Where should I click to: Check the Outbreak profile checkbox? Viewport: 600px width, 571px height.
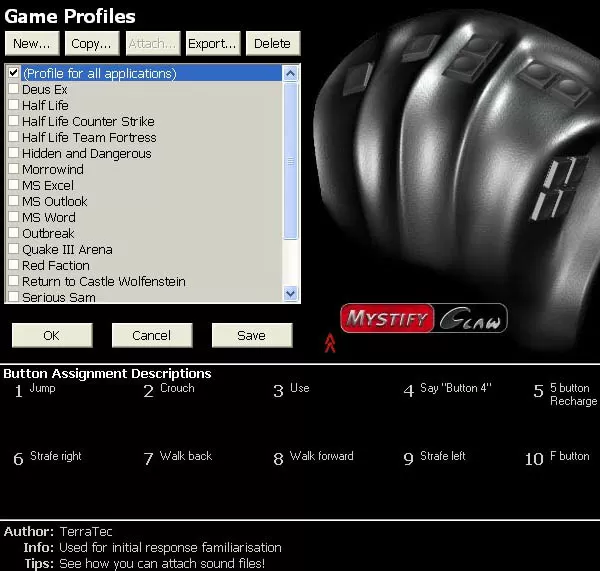pos(14,233)
